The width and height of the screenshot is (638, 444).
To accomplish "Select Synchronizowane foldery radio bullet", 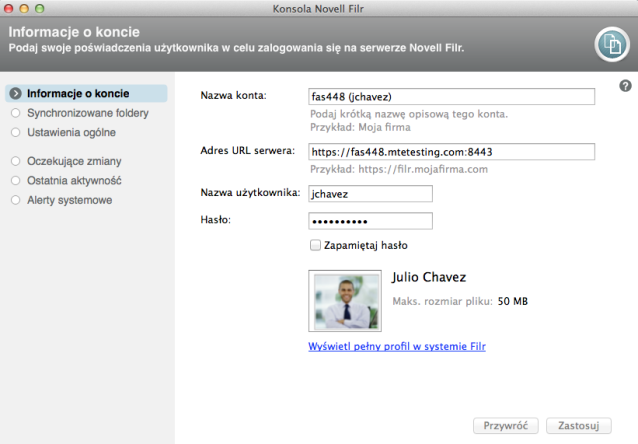I will point(15,113).
